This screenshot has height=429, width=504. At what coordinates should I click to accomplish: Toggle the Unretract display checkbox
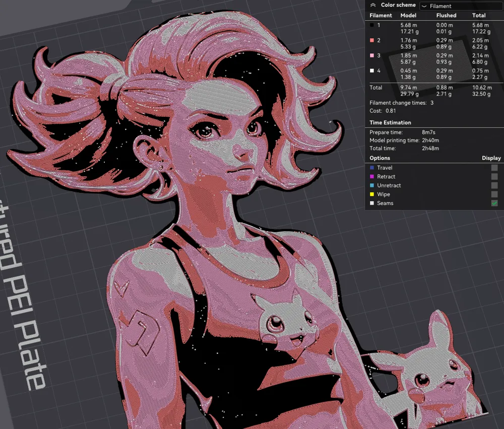click(x=494, y=185)
